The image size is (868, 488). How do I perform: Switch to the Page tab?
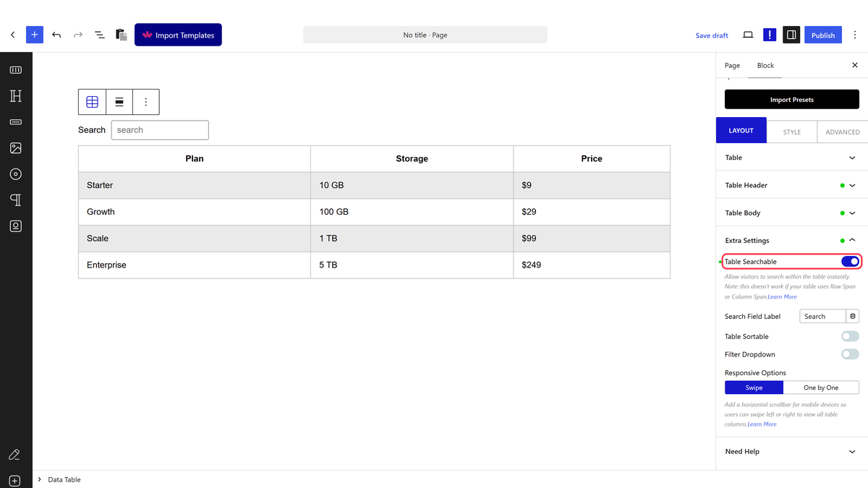click(x=732, y=65)
